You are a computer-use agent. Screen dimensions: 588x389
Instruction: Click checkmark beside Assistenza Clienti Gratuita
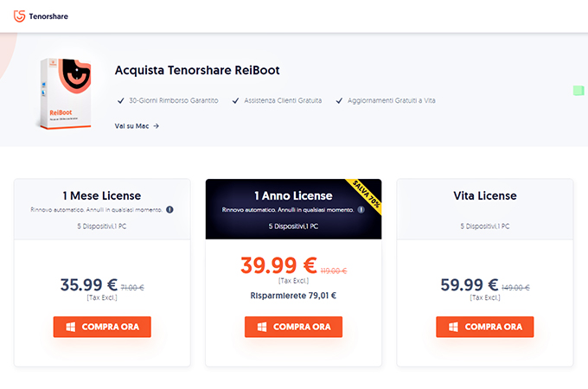235,100
